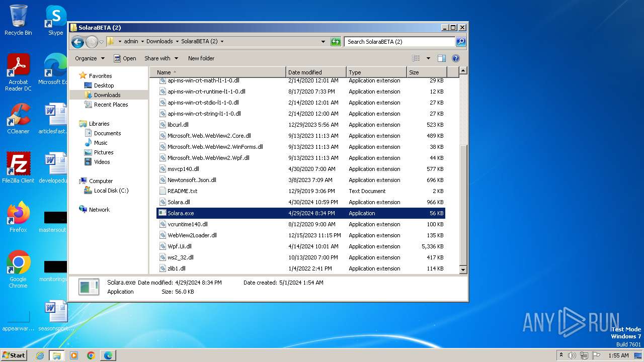
Task: Open the Share with dropdown
Action: coord(161,58)
